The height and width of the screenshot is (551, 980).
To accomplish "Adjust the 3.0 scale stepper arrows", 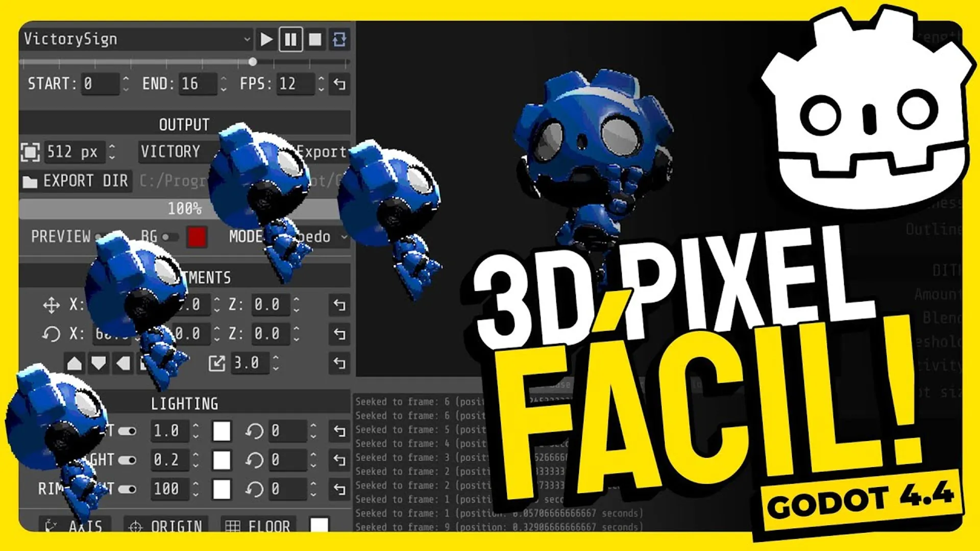I will (276, 363).
